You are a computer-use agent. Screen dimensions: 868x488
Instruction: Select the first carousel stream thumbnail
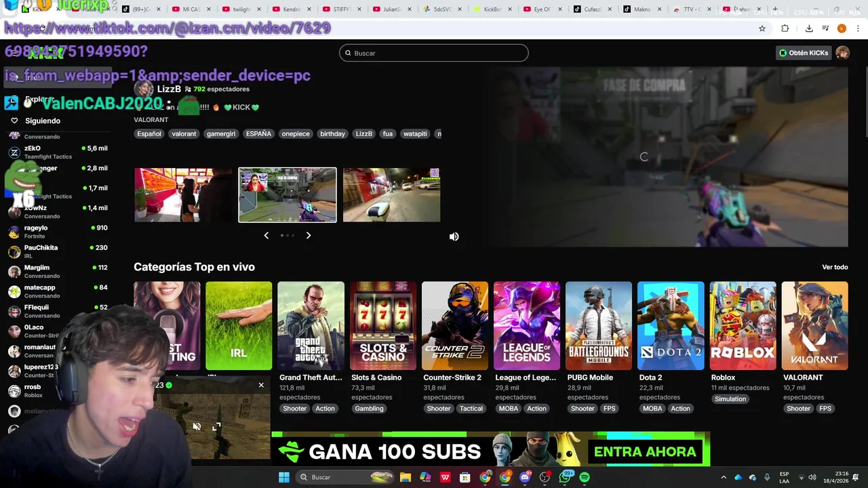[182, 195]
